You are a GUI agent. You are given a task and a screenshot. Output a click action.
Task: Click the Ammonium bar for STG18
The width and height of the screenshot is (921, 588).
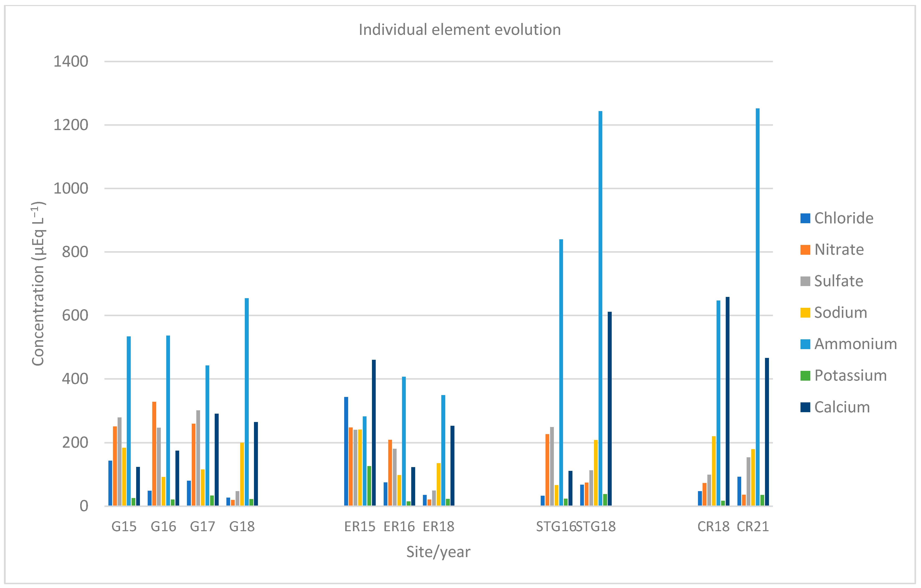point(600,306)
